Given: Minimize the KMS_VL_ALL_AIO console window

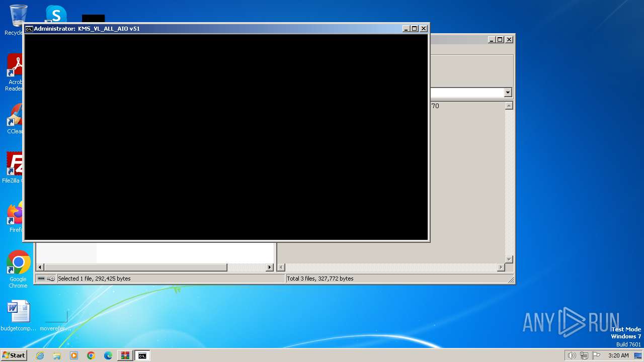Looking at the screenshot, I should [x=406, y=29].
